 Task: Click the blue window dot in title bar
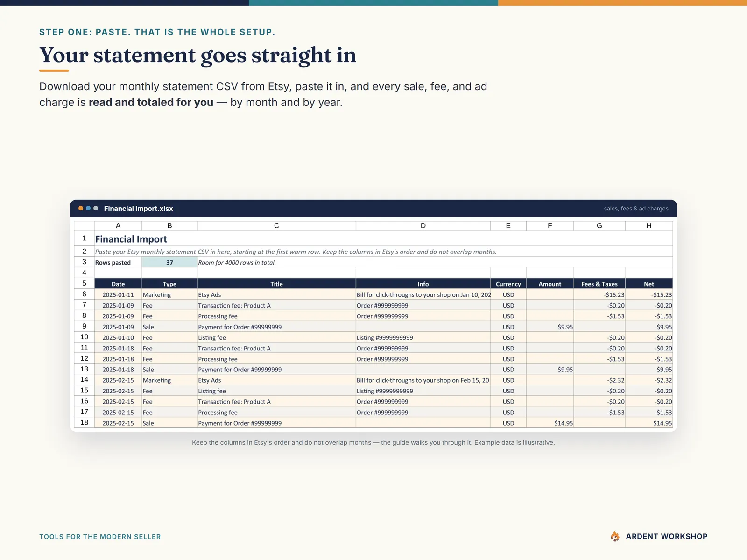click(x=88, y=208)
